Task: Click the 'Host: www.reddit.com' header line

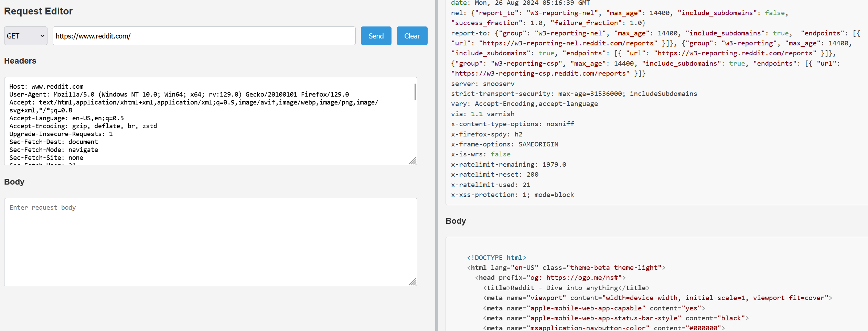Action: click(46, 87)
